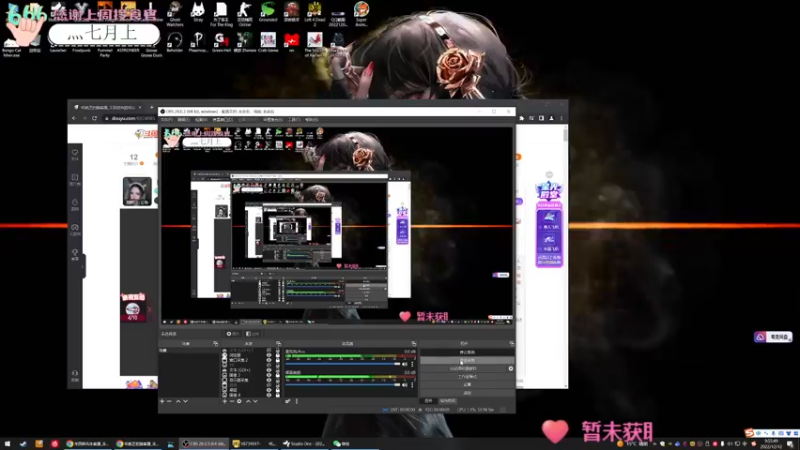Viewport: 800px width, 450px height.
Task: Pop out the Audio Mixer dock
Action: pyautogui.click(x=414, y=343)
